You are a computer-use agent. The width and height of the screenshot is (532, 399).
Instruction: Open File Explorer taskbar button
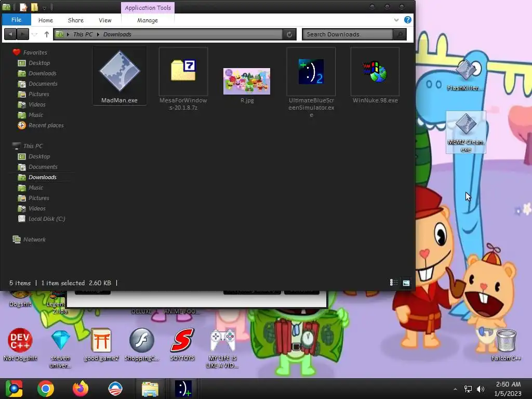pyautogui.click(x=150, y=389)
